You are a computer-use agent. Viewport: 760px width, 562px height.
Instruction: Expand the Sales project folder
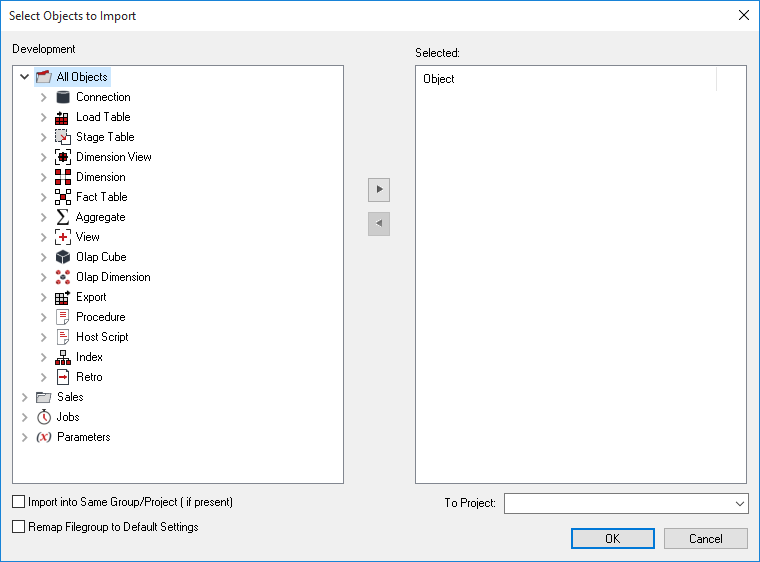[25, 397]
